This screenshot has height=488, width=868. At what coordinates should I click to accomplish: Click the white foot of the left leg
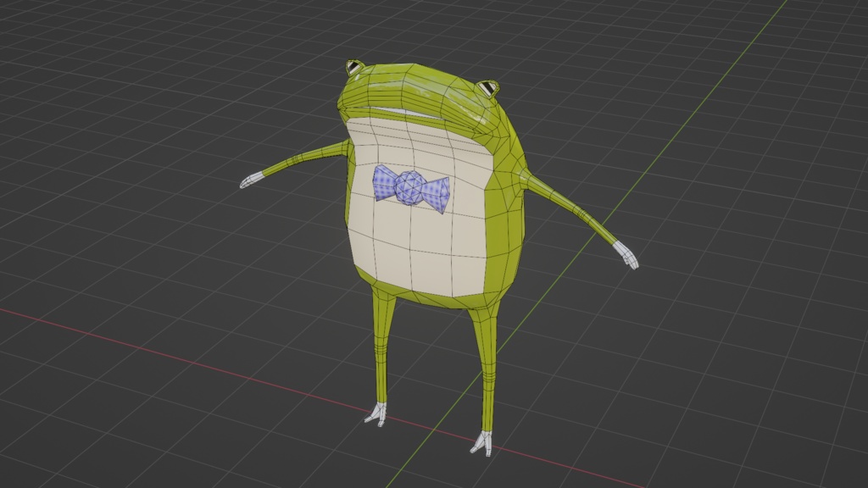tap(376, 414)
